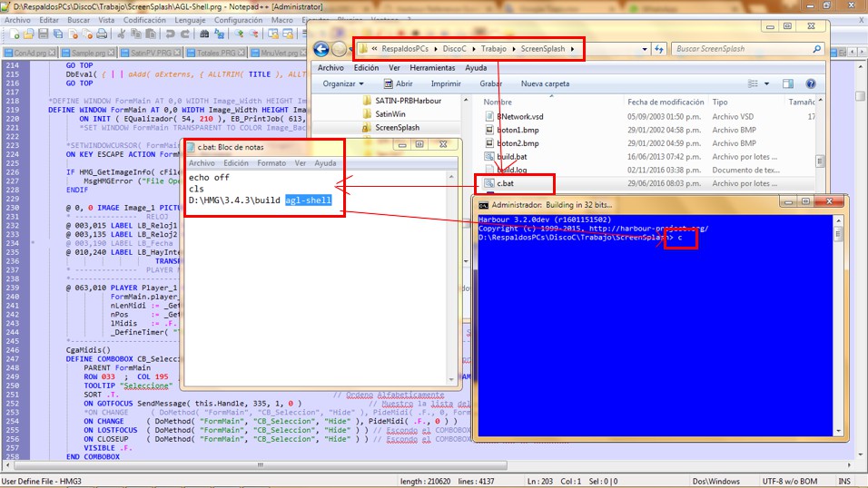This screenshot has width=868, height=488.
Task: Click the change view icon in Explorer
Action: (x=753, y=83)
